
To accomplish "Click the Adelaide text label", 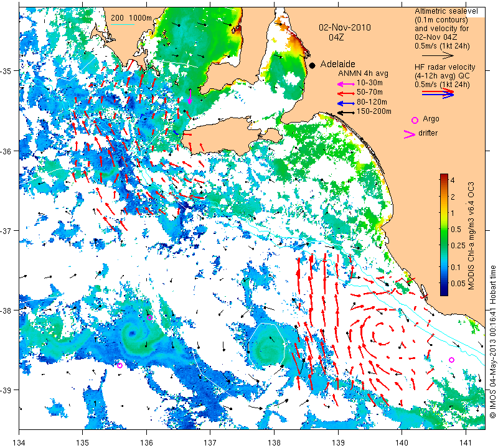I will coord(337,64).
